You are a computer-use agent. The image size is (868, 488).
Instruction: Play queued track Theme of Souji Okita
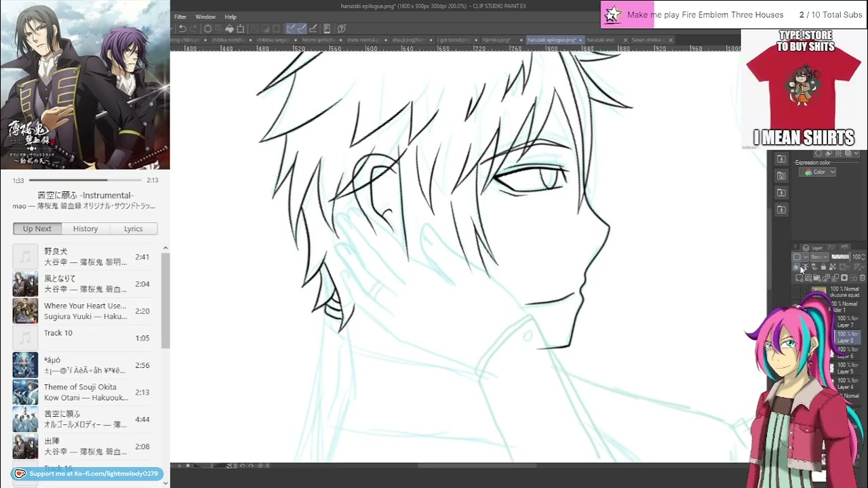[x=87, y=392]
